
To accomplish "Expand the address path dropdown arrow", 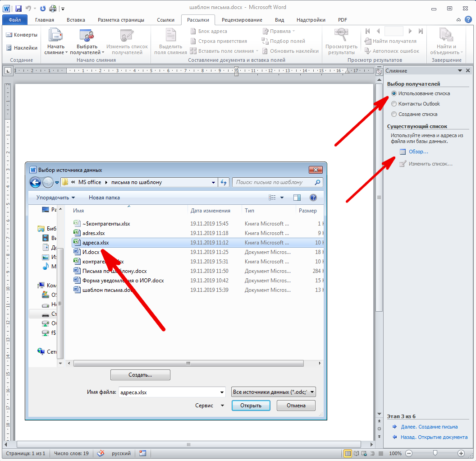I will point(213,182).
